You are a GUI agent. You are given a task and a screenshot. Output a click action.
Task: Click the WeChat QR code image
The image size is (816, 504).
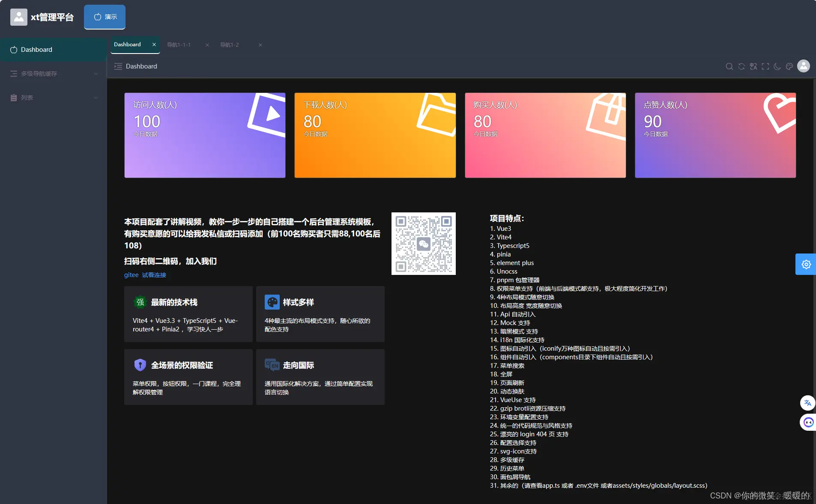[423, 243]
